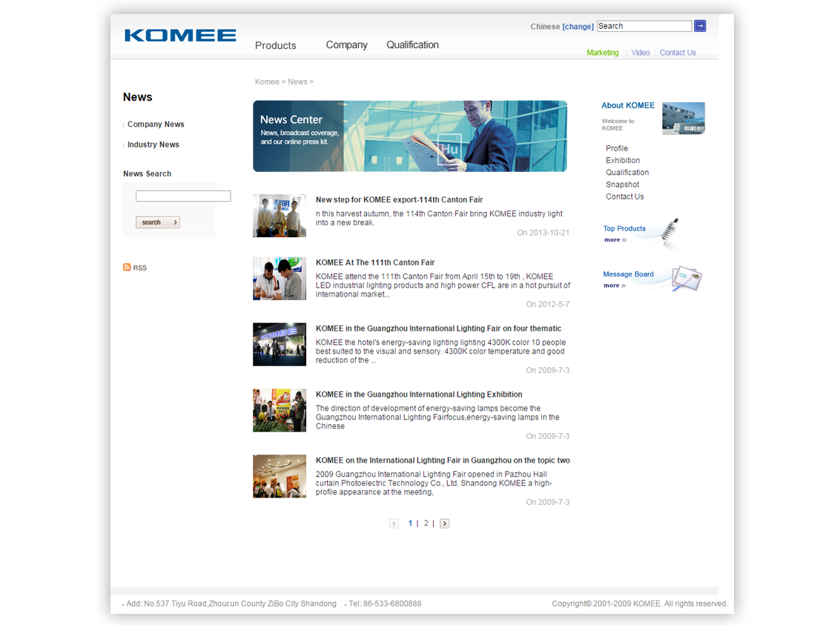Focus the header Search field

point(644,26)
